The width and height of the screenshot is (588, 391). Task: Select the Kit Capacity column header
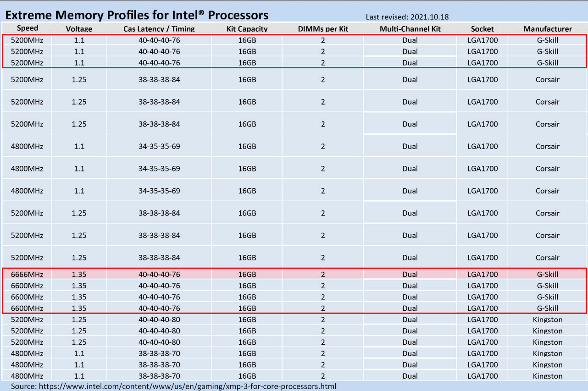247,29
